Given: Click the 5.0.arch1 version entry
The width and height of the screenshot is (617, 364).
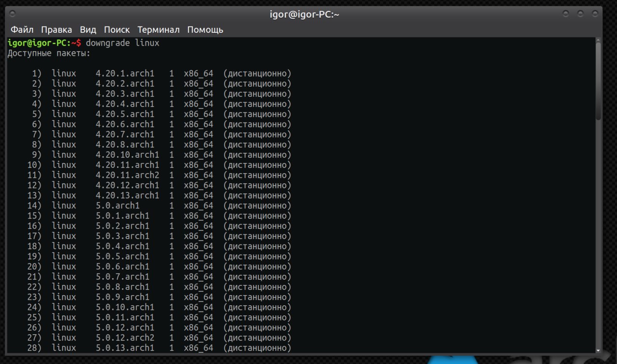Looking at the screenshot, I should tap(118, 205).
